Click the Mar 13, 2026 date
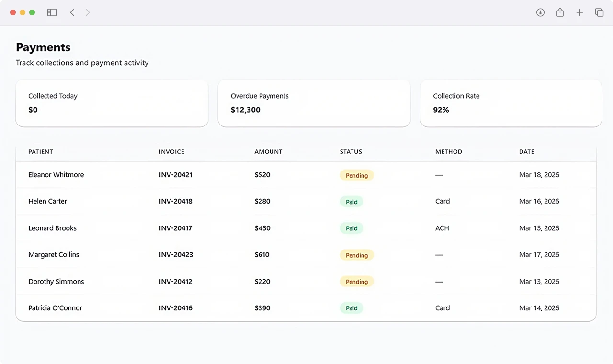Image resolution: width=613 pixels, height=364 pixels. tap(539, 282)
